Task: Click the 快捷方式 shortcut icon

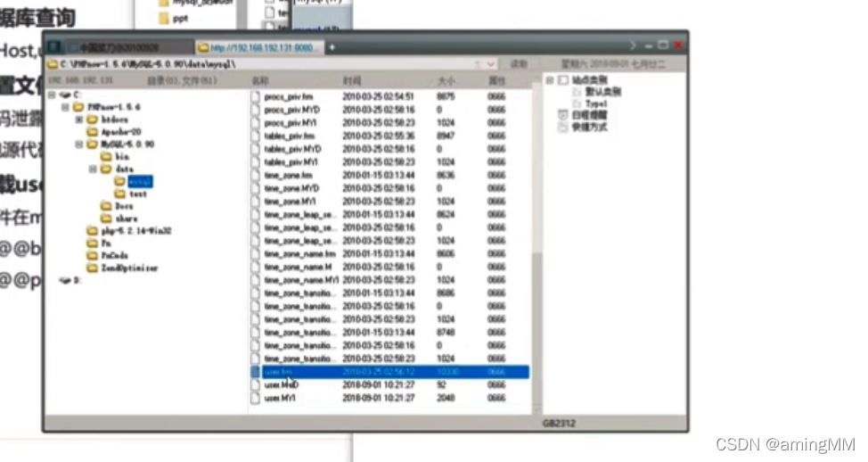Action: (563, 127)
